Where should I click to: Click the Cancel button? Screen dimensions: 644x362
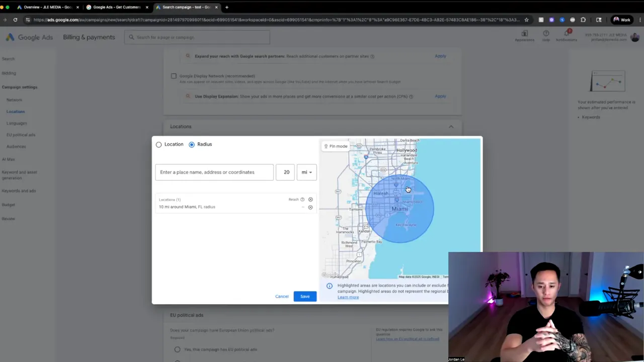282,297
